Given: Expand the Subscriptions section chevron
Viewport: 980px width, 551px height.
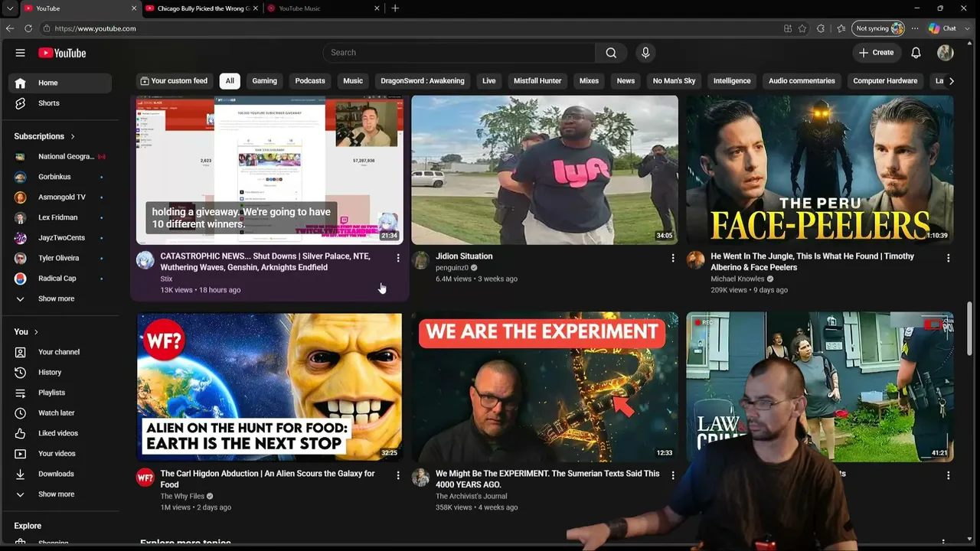Looking at the screenshot, I should 73,136.
